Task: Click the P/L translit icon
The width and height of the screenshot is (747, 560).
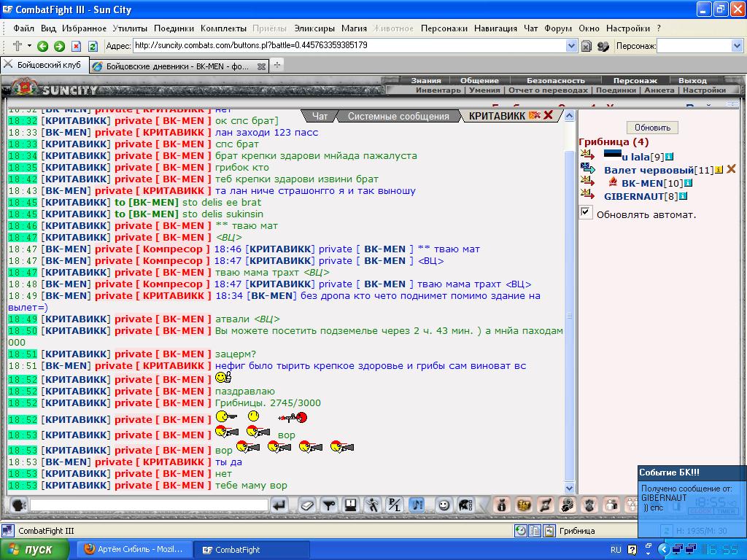Action: tap(395, 505)
